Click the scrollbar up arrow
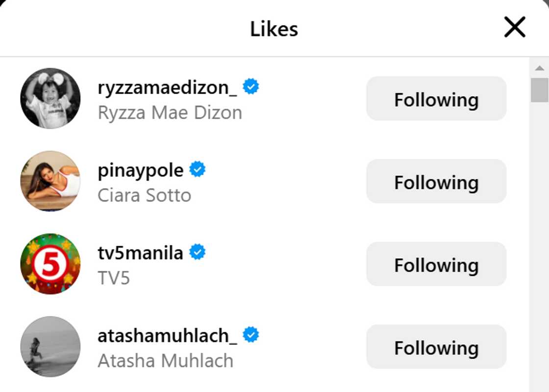Image resolution: width=549 pixels, height=392 pixels. [x=540, y=68]
